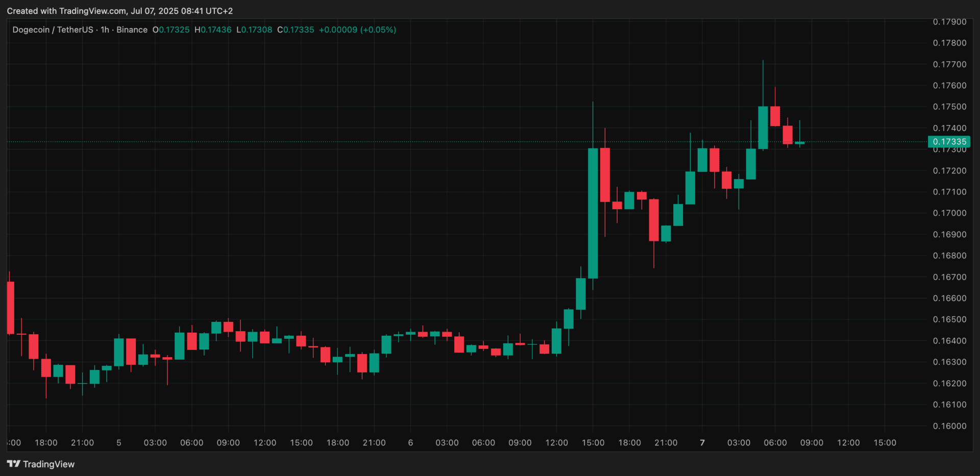
Task: Select the day 5 date marker
Action: 119,443
